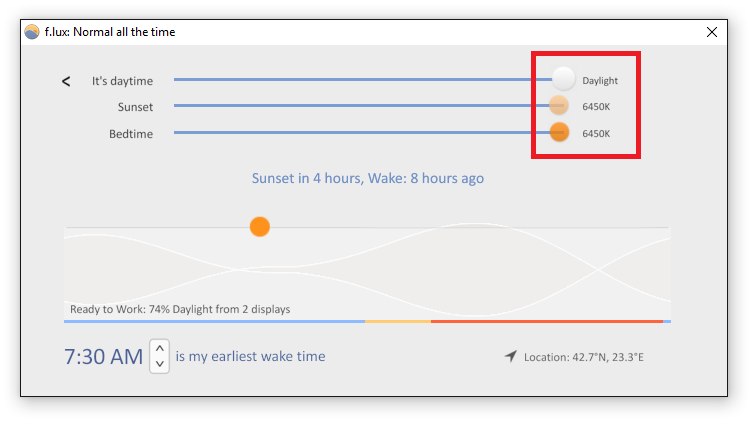
Task: Click 'is my earliest wake time' text
Action: pos(250,356)
